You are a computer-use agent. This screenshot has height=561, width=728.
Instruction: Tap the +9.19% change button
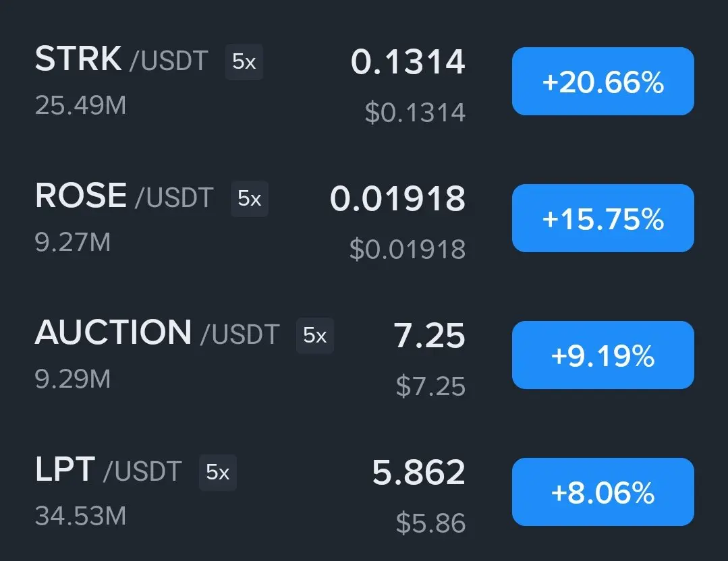(x=603, y=355)
